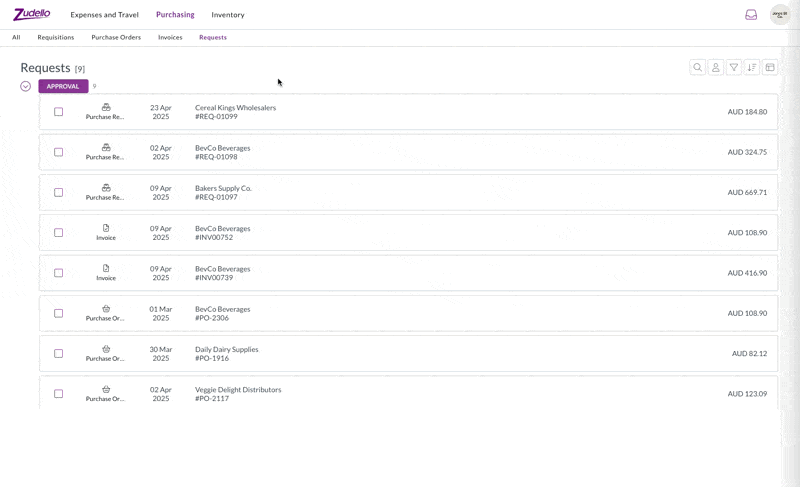Click reference #INV00752
Image resolution: width=800 pixels, height=487 pixels.
pos(214,238)
